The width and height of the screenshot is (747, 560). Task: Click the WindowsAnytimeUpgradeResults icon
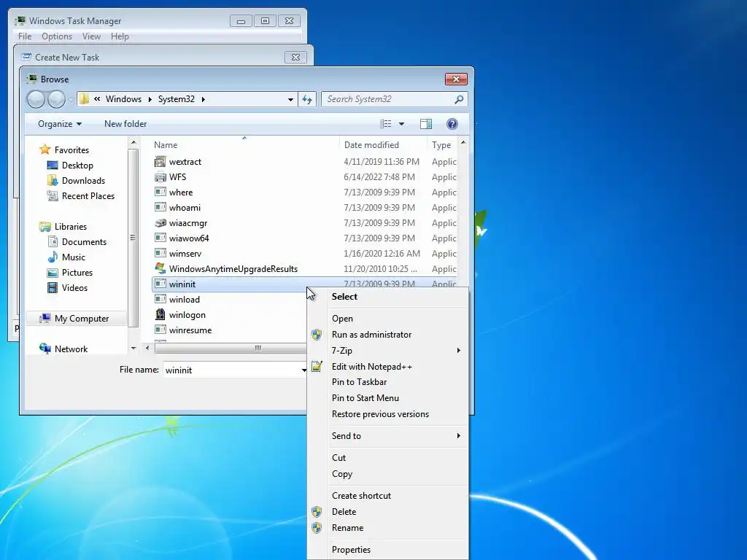point(160,268)
